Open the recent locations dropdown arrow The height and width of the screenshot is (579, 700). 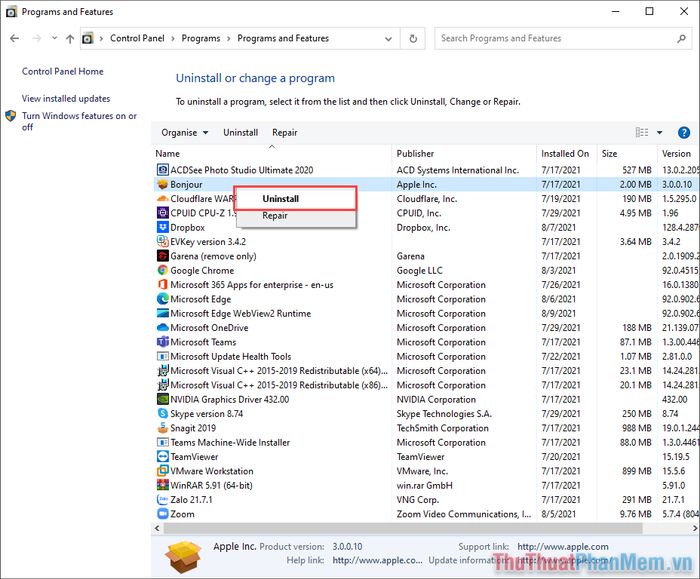pyautogui.click(x=54, y=38)
